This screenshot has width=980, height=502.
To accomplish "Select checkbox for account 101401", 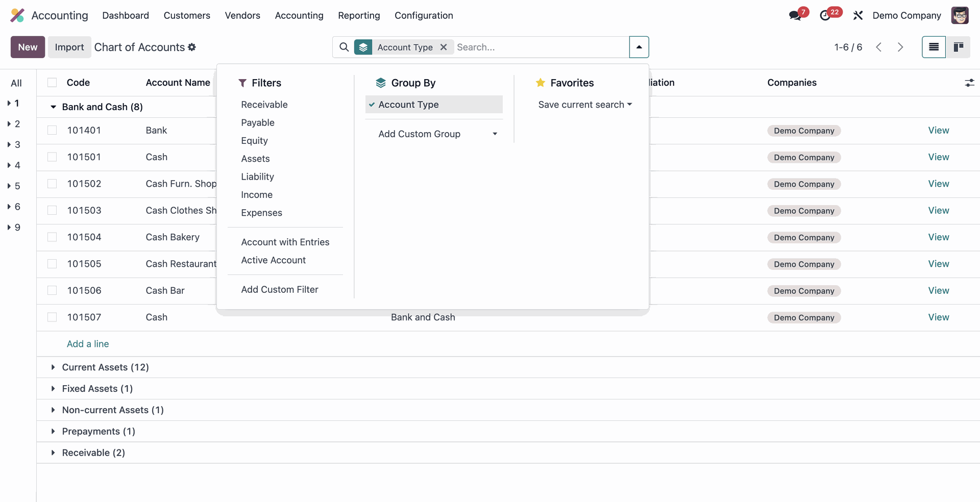I will coord(52,130).
